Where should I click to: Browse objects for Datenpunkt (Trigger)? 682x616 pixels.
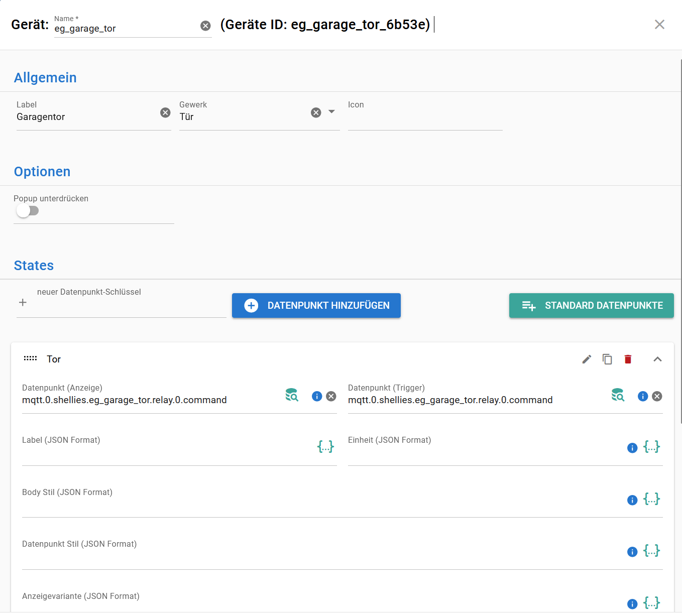click(618, 395)
